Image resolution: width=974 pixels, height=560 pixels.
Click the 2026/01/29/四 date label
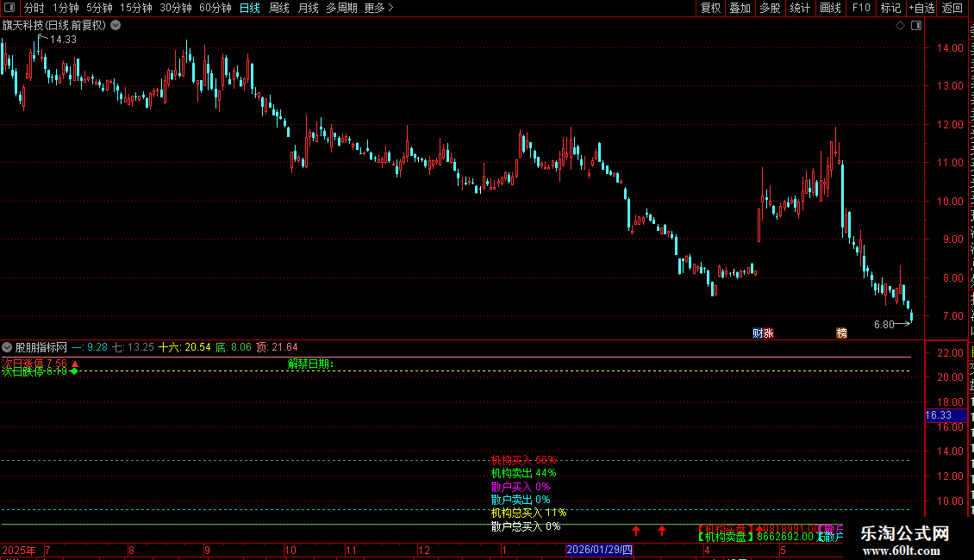(x=599, y=550)
